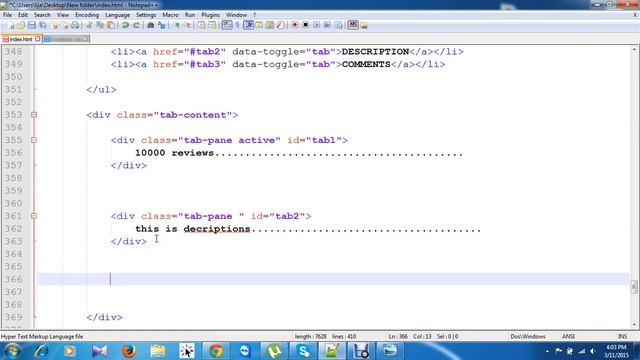Collapse fold at line 353 tab-content div
The height and width of the screenshot is (360, 640).
coord(34,115)
